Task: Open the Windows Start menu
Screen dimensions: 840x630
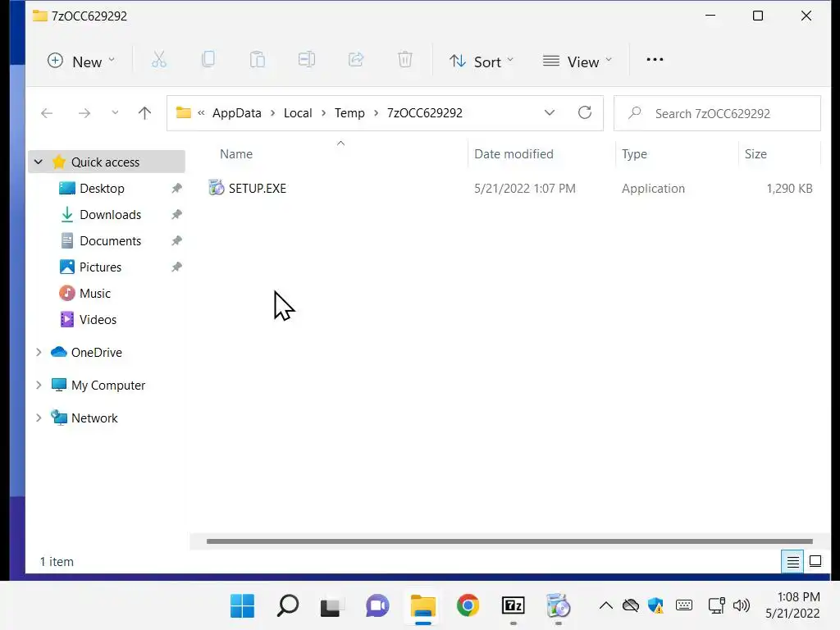Action: pyautogui.click(x=242, y=606)
